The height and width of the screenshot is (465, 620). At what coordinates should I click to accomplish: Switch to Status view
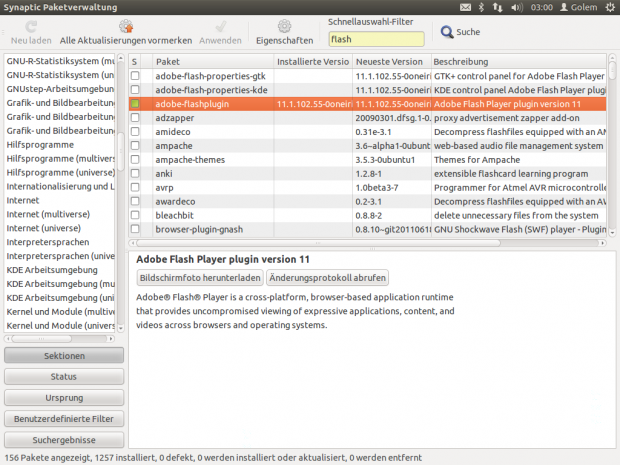click(x=64, y=376)
